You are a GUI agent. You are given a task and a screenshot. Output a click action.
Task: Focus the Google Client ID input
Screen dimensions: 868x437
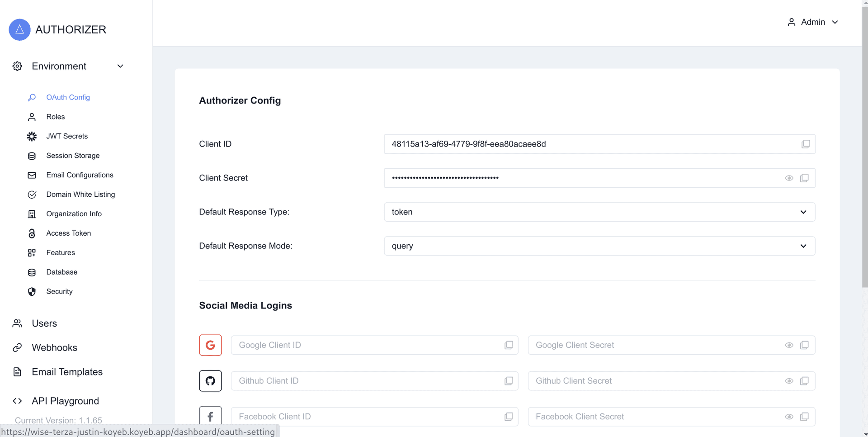click(x=366, y=345)
